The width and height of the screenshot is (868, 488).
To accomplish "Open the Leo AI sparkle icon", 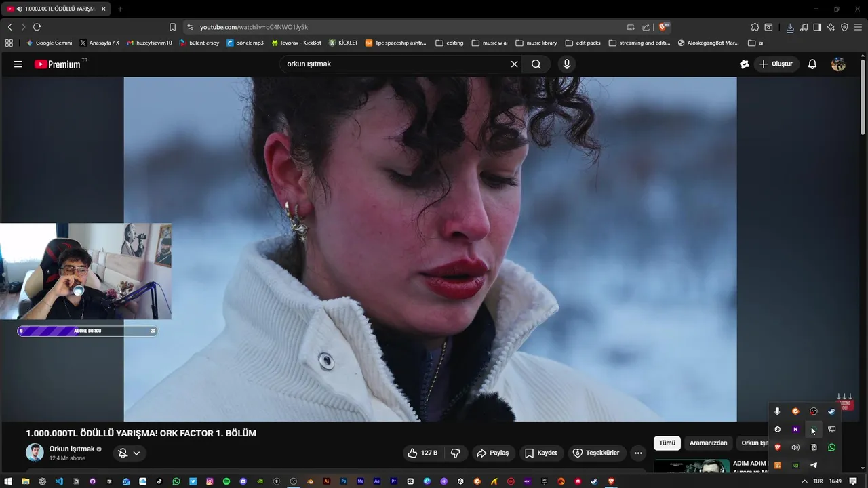I will click(831, 27).
